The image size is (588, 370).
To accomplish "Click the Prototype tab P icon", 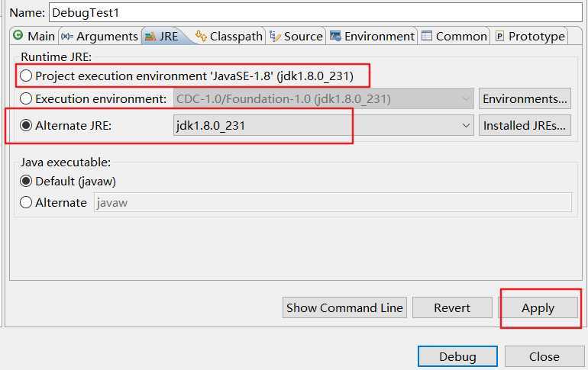I will [499, 37].
